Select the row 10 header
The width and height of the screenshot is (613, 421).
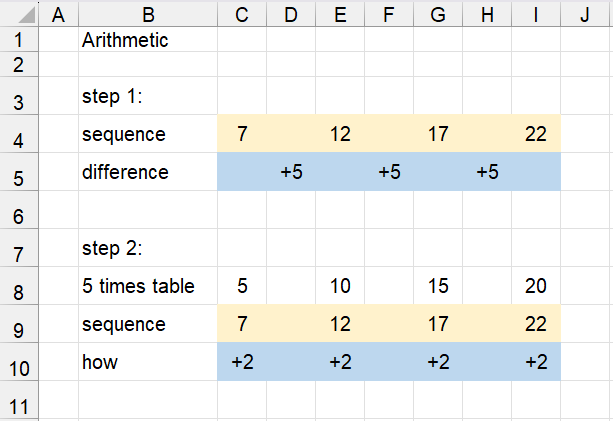coord(19,362)
